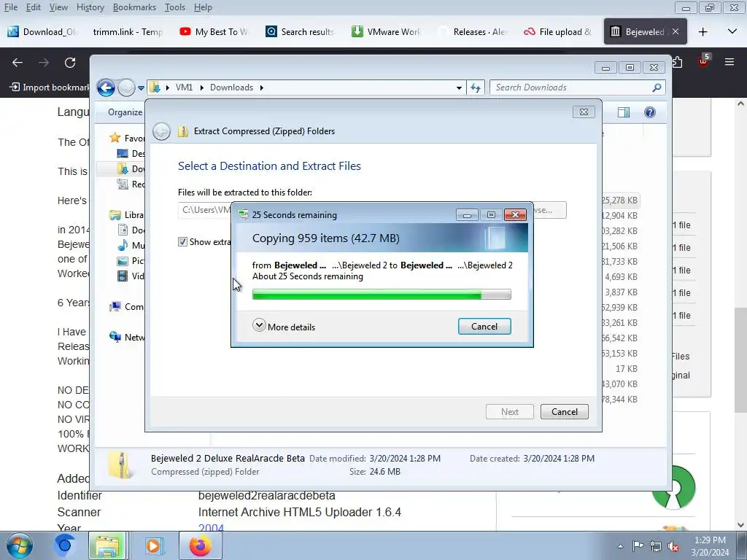Click the Explorer refresh address button
Viewport: 747px width, 560px height.
(476, 87)
